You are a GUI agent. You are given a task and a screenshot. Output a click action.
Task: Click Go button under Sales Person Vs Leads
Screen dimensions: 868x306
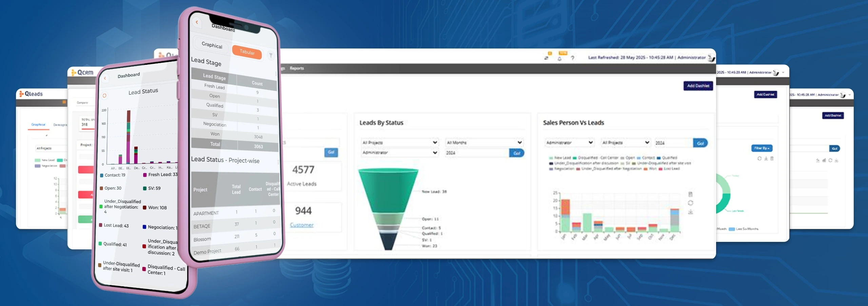coord(701,143)
